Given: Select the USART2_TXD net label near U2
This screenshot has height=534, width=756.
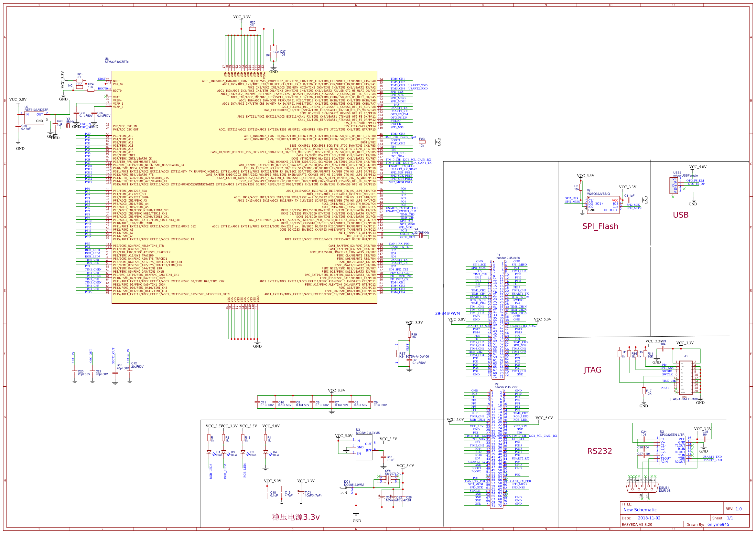Looking at the screenshot, I should 713,457.
